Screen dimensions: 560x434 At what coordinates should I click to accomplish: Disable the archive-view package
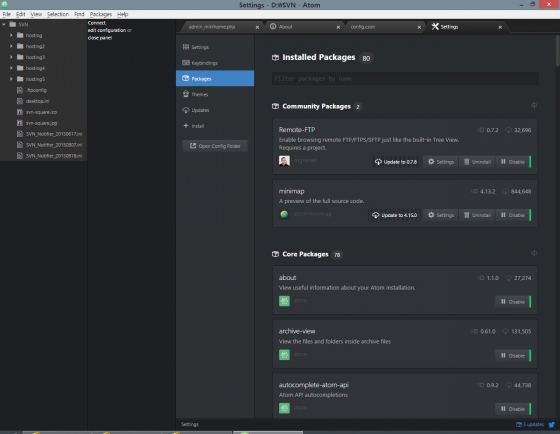click(512, 356)
